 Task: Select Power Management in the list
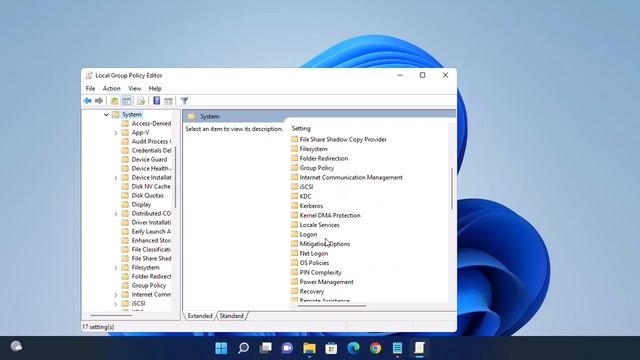pyautogui.click(x=327, y=282)
